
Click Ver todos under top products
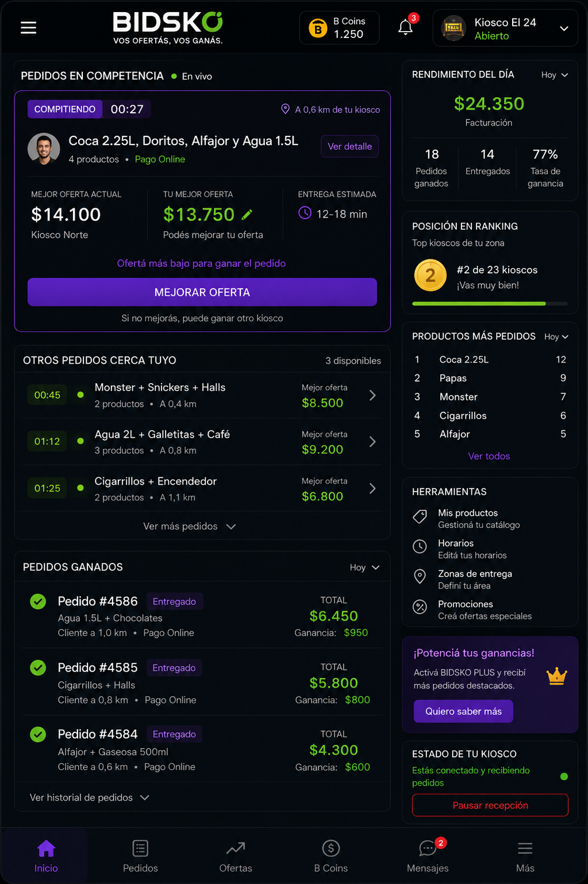[489, 456]
